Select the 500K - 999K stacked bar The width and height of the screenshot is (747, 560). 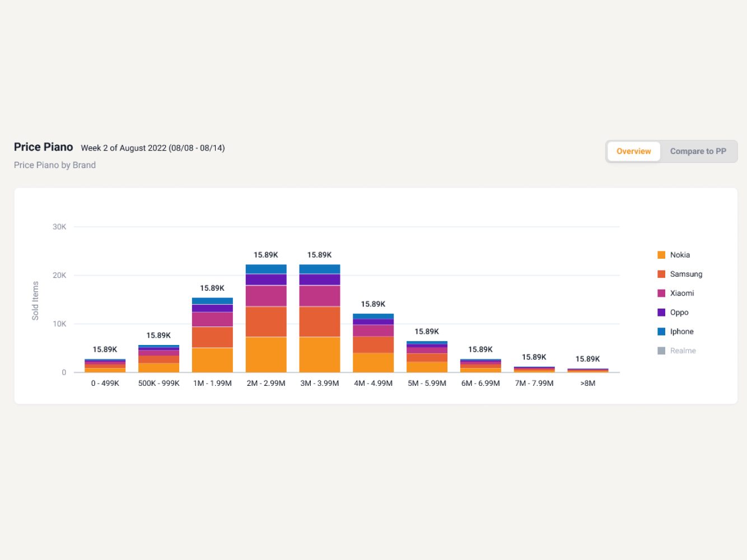(158, 359)
